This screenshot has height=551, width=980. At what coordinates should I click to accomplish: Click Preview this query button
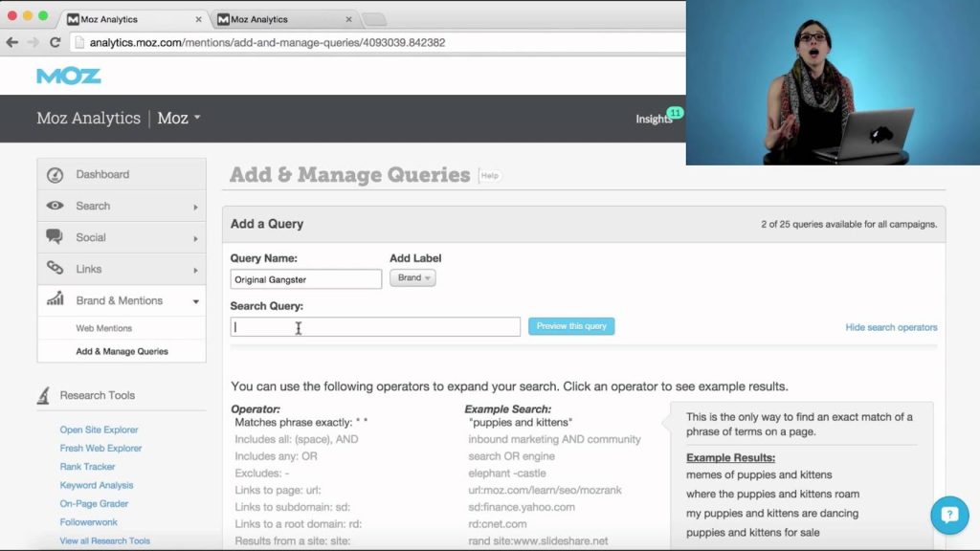point(571,326)
